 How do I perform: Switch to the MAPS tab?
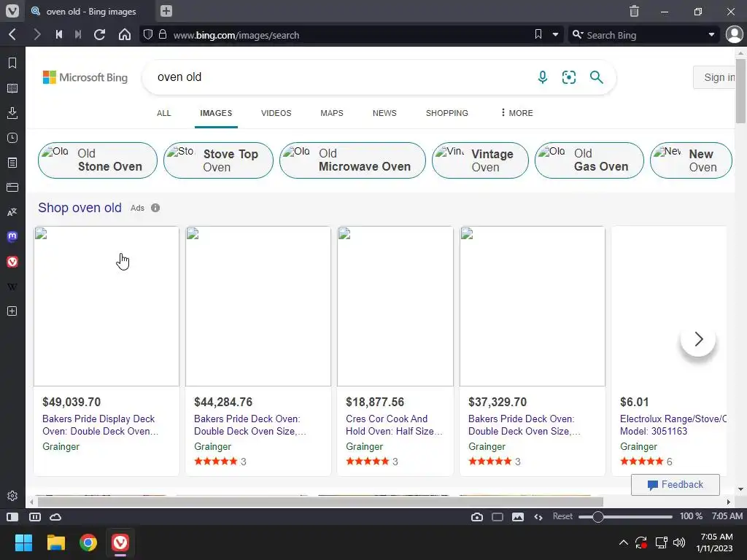[332, 113]
